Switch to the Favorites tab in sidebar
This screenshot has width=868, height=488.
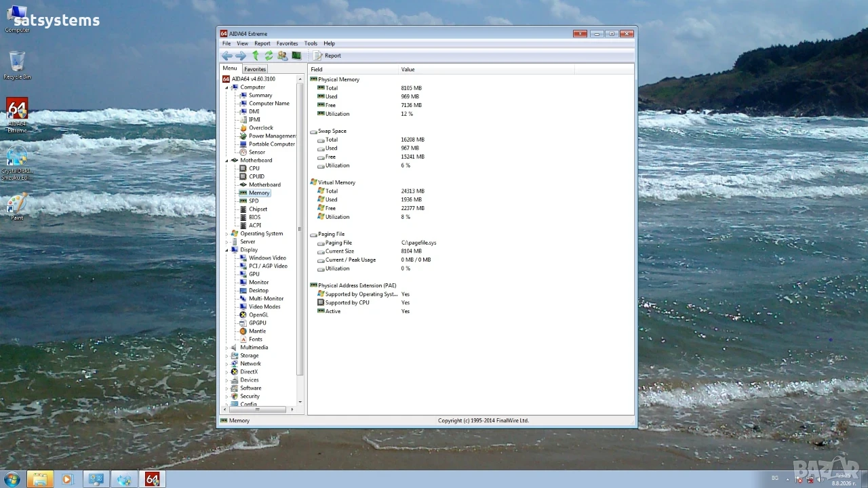point(255,69)
